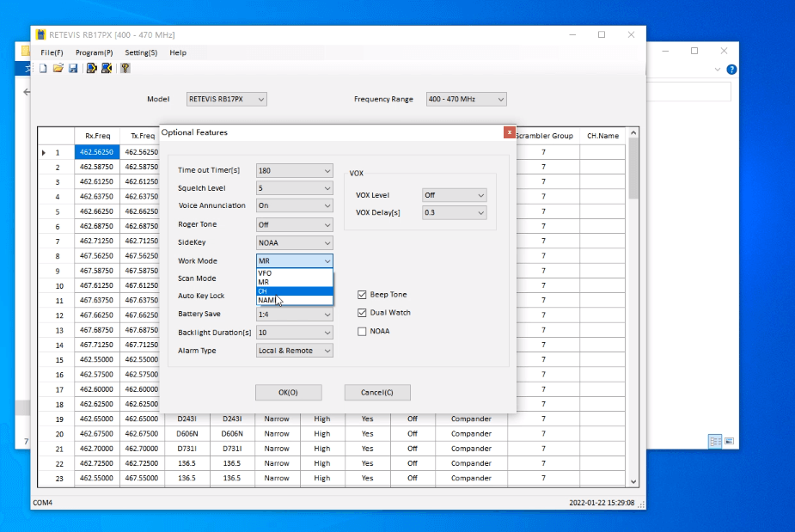795x532 pixels.
Task: Click the key password toolbar icon
Action: [x=125, y=68]
